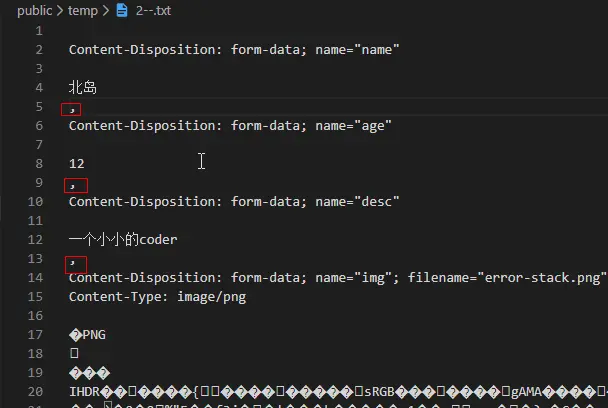Click the 'PNG' text on line 17

point(94,335)
